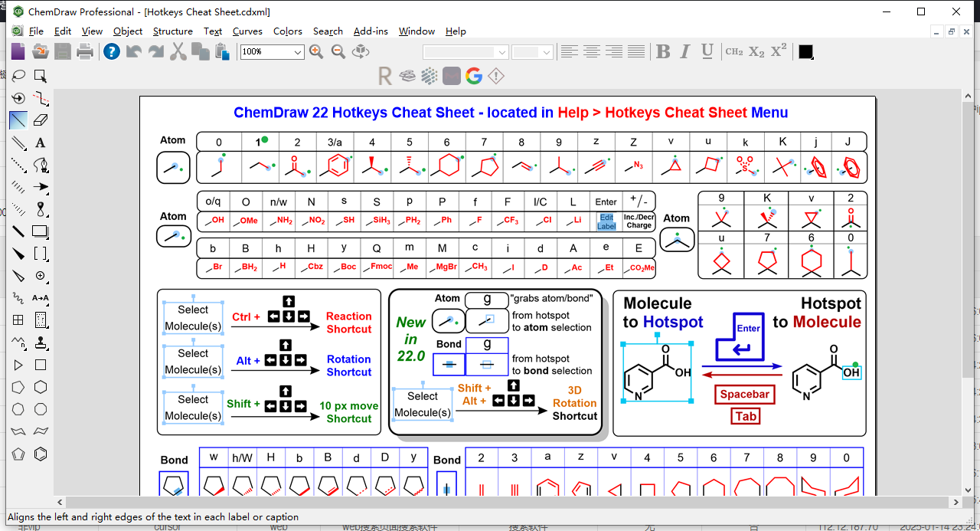This screenshot has width=980, height=531.
Task: Toggle bold text formatting
Action: 663,51
